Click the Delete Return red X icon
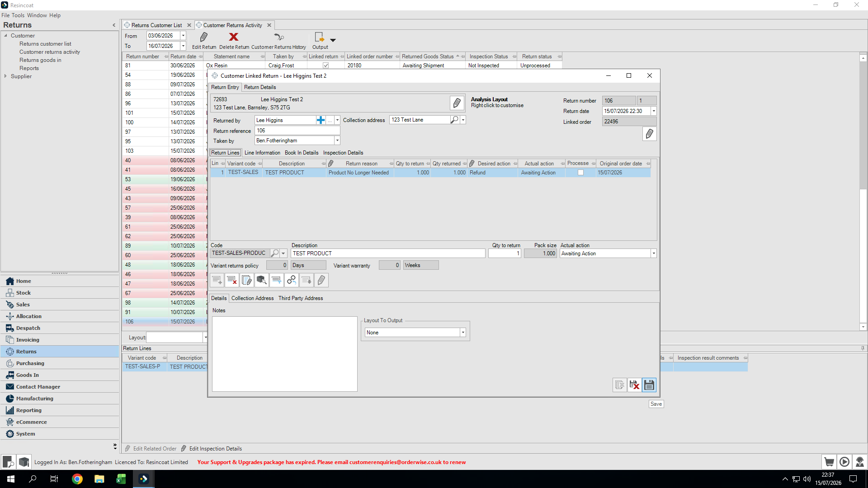 click(x=234, y=37)
